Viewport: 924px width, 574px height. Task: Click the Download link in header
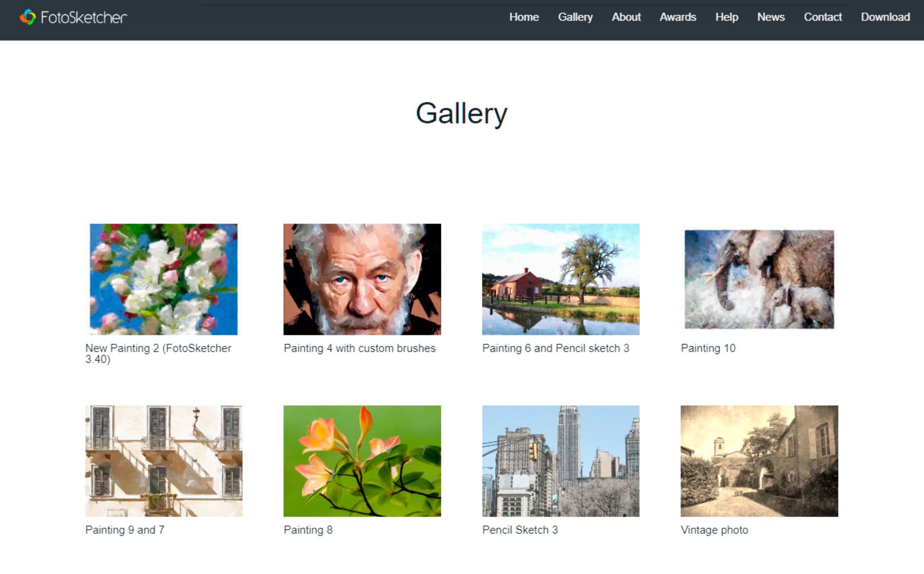click(x=885, y=17)
